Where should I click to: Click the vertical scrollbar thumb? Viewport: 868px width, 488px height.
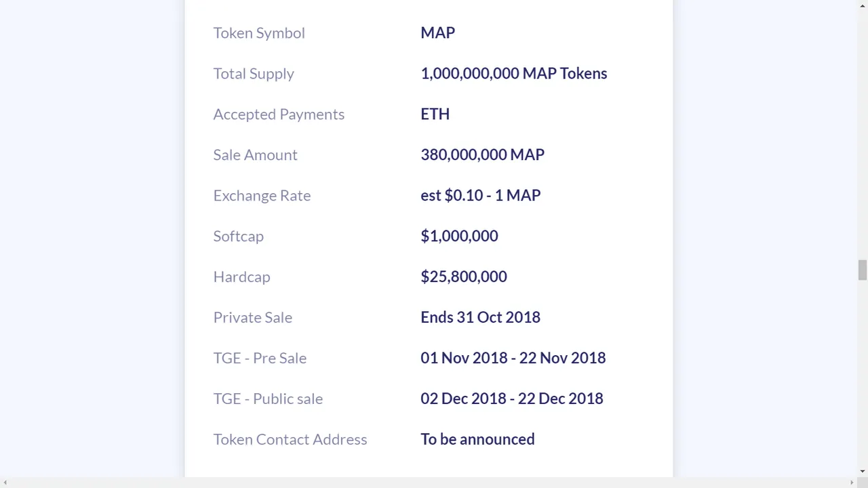tap(862, 270)
